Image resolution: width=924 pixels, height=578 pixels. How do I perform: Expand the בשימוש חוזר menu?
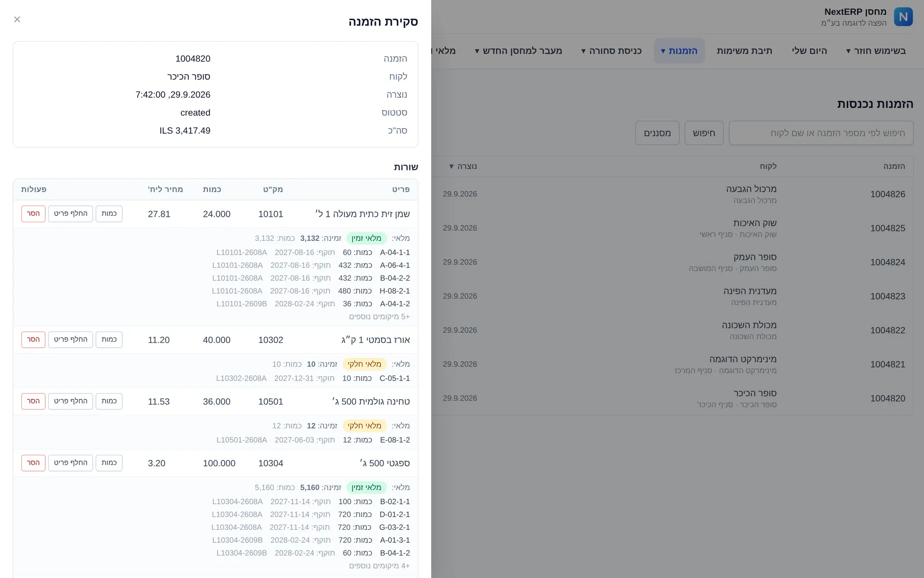pyautogui.click(x=876, y=51)
